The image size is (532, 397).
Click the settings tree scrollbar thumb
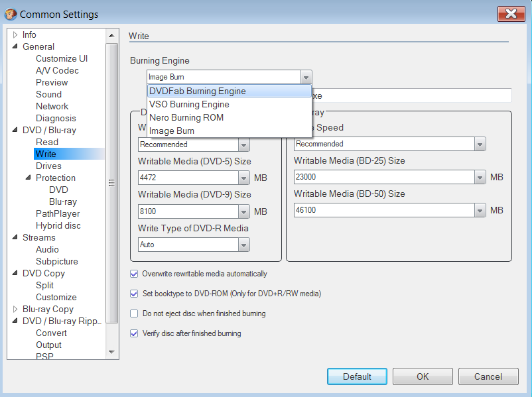click(111, 183)
